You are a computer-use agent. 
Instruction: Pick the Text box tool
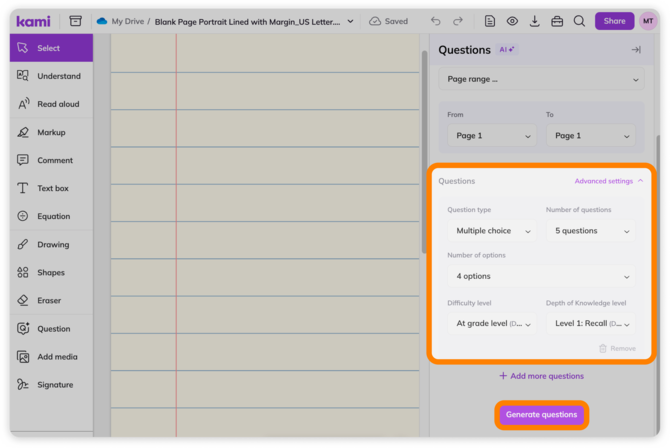[x=51, y=188]
